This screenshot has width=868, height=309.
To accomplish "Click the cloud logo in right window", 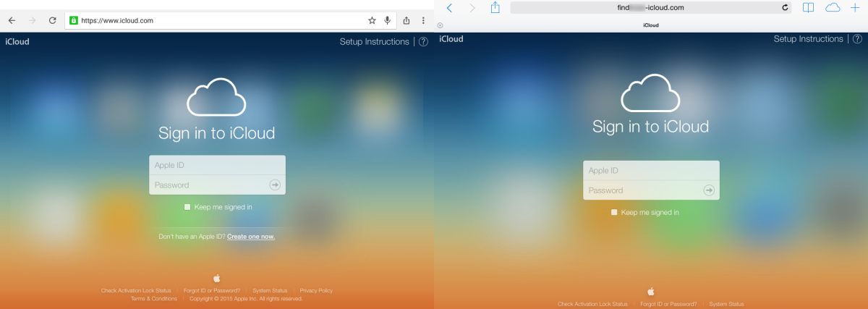I will pyautogui.click(x=651, y=93).
